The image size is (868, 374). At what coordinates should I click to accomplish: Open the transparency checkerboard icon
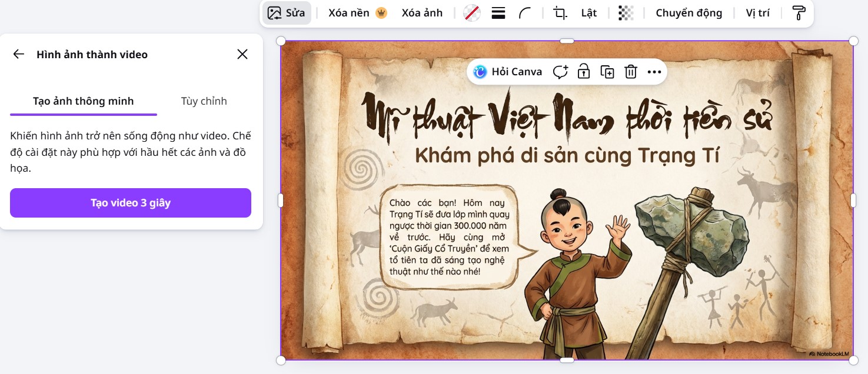[x=626, y=12]
